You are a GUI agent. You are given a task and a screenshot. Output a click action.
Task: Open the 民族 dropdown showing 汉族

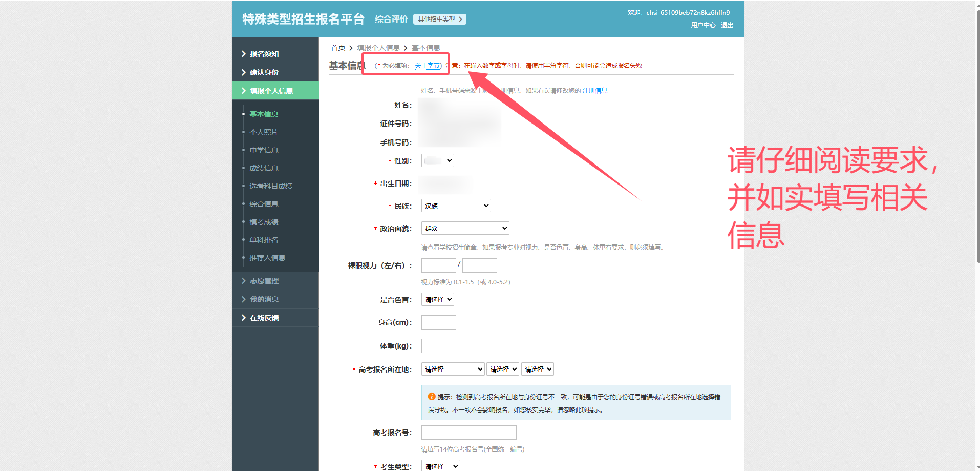[x=456, y=206]
